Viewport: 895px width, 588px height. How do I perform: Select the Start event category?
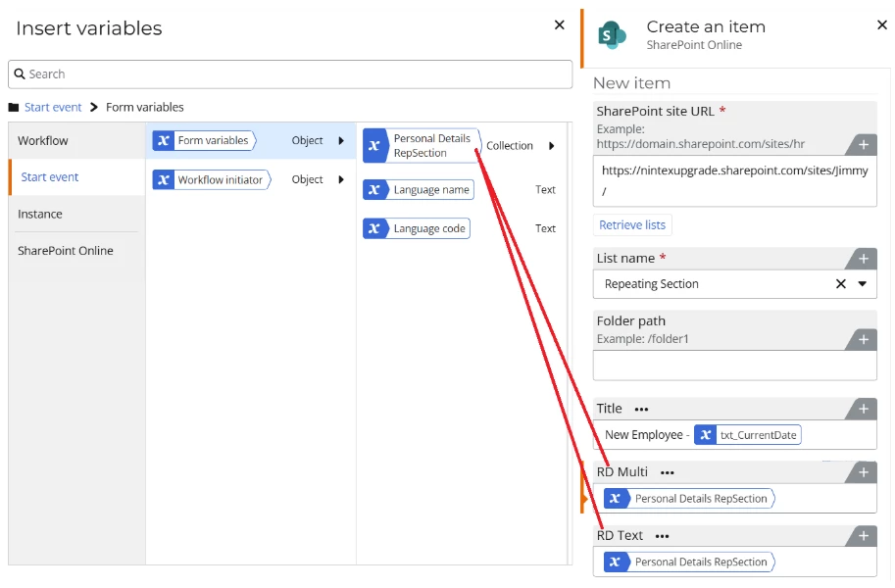pos(76,177)
